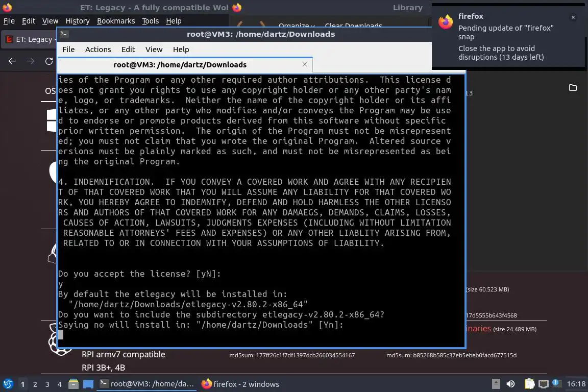Open the update notifier tray icon
Screen dimensions: 588x392
(556, 383)
